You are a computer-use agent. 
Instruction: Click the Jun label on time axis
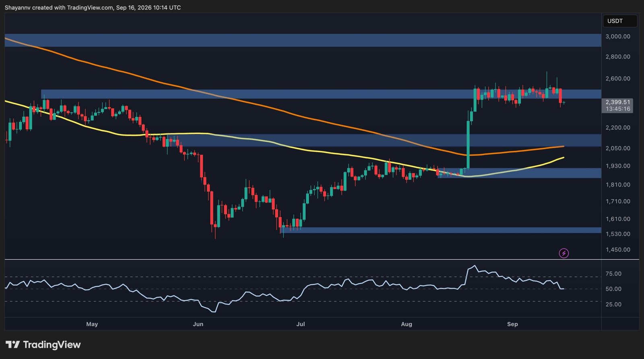(198, 324)
